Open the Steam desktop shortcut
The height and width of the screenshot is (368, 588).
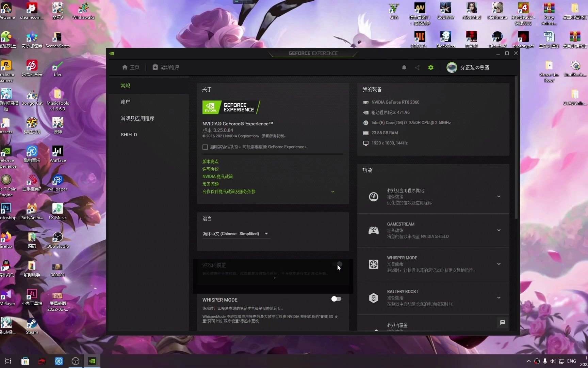[32, 326]
